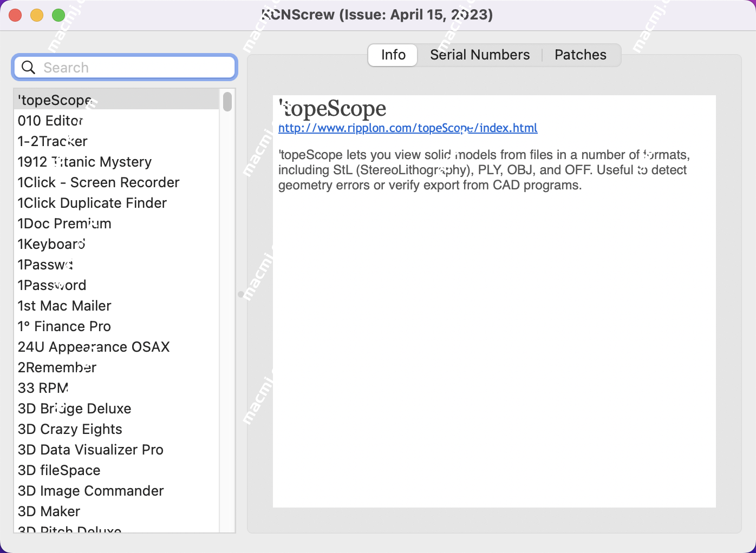Viewport: 756px width, 553px height.
Task: Select 010 Editor in the list
Action: pos(116,121)
